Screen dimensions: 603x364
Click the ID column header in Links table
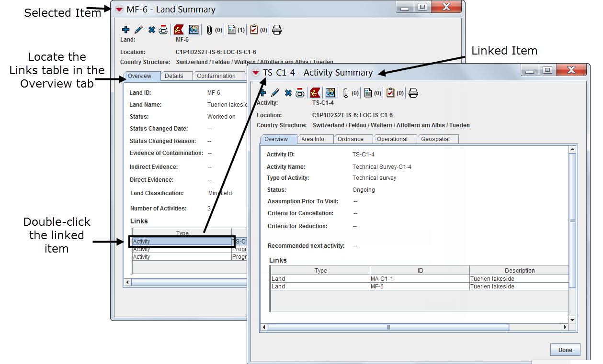[x=420, y=271]
